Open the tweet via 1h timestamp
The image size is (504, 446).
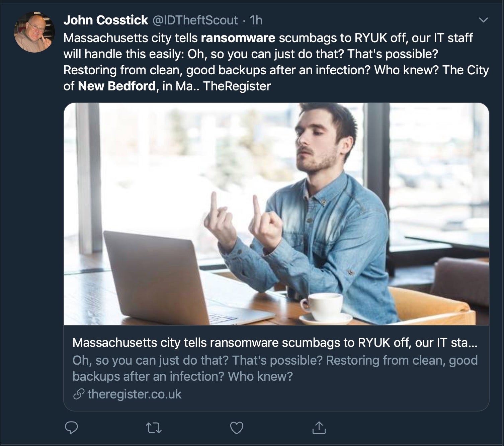coord(256,20)
